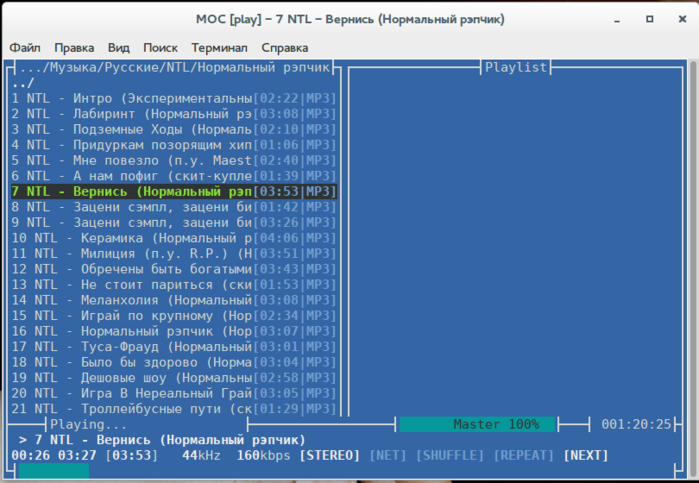Open the Вид menu
This screenshot has height=483, width=699.
tap(119, 48)
